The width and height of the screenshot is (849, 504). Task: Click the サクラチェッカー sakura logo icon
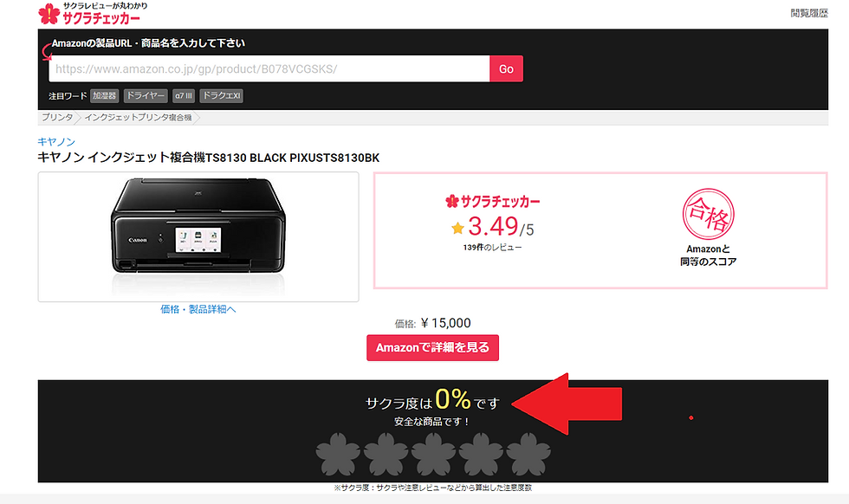(x=49, y=14)
